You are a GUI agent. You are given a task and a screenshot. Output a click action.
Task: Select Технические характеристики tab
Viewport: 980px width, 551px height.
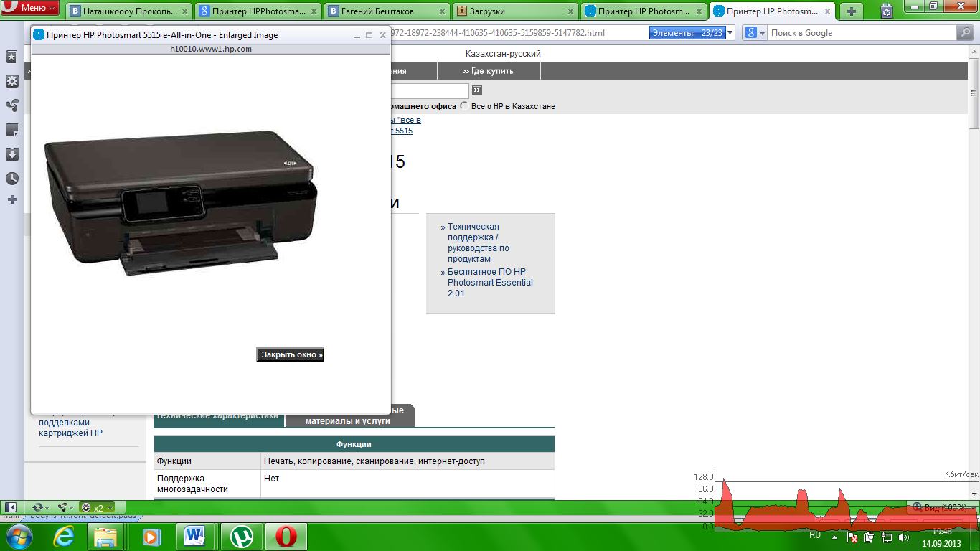point(217,416)
